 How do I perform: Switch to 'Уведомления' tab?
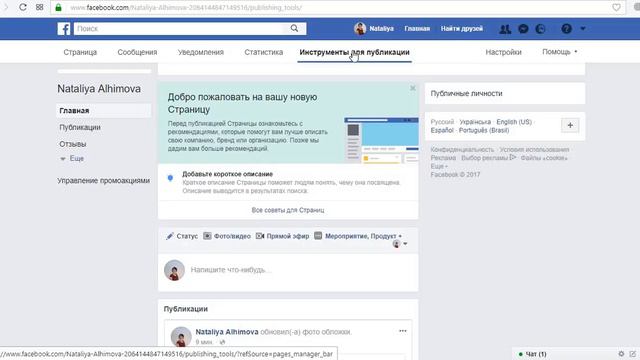click(201, 52)
